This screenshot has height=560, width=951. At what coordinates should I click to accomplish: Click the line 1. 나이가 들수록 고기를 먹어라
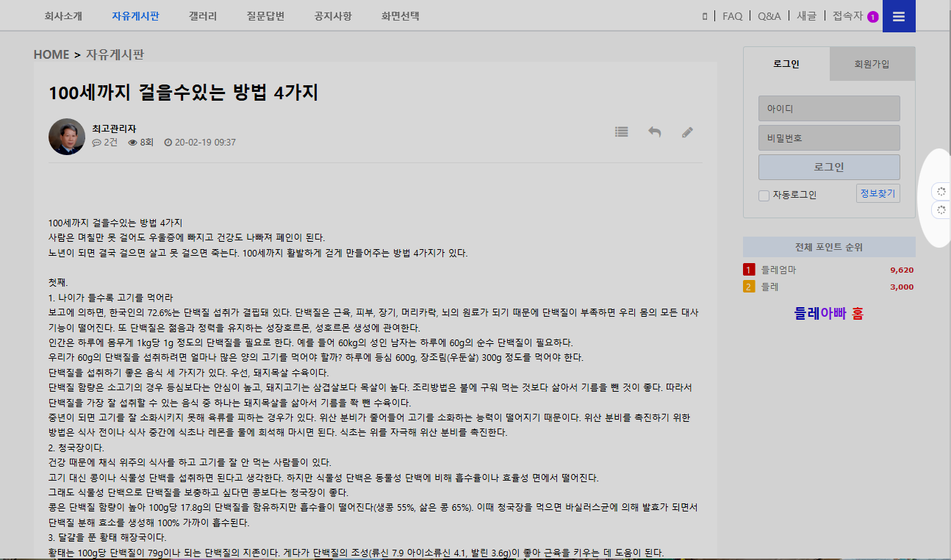pyautogui.click(x=110, y=298)
